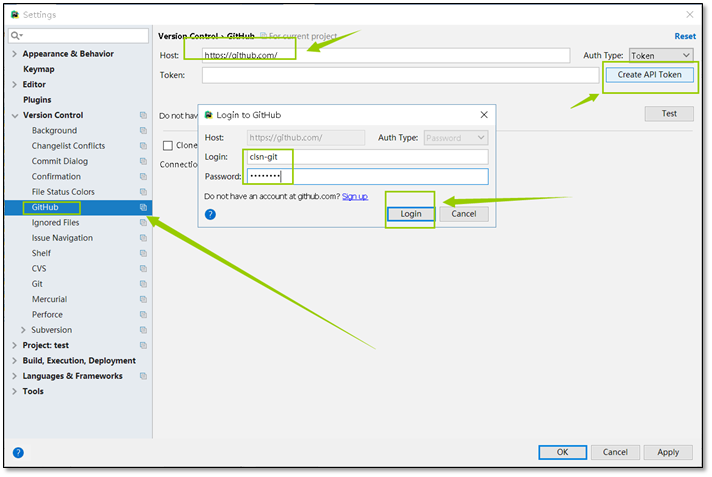Screen dimensions: 712x477
Task: Collapse the Version Control section
Action: tap(14, 115)
